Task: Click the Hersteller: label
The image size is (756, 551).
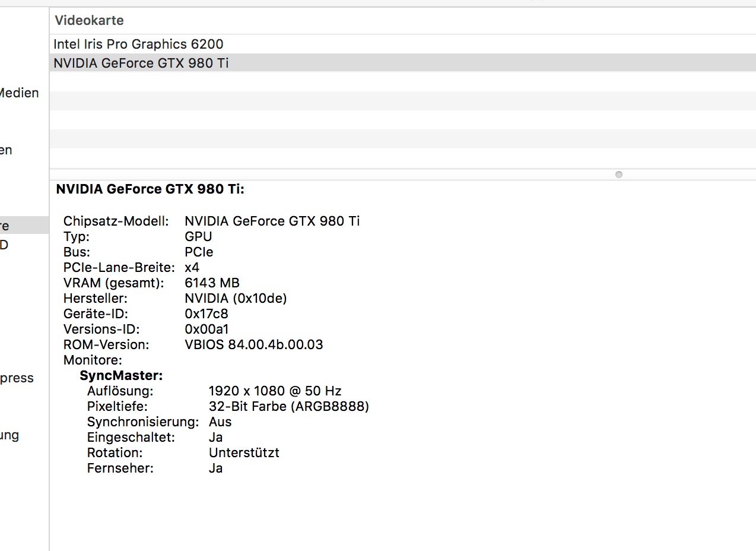Action: click(x=96, y=298)
